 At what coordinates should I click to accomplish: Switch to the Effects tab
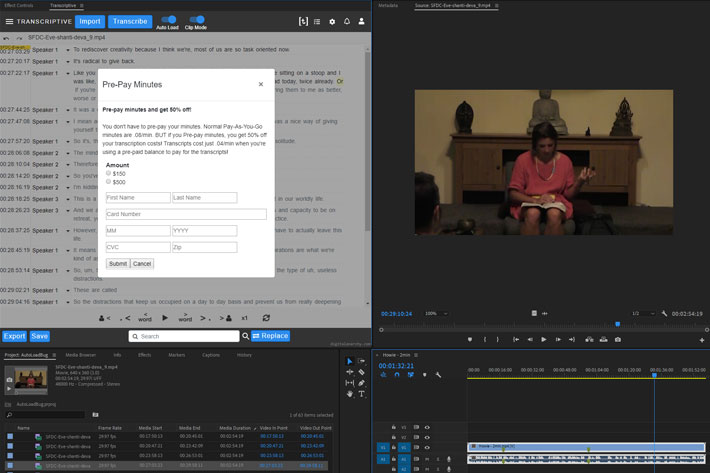pos(144,355)
